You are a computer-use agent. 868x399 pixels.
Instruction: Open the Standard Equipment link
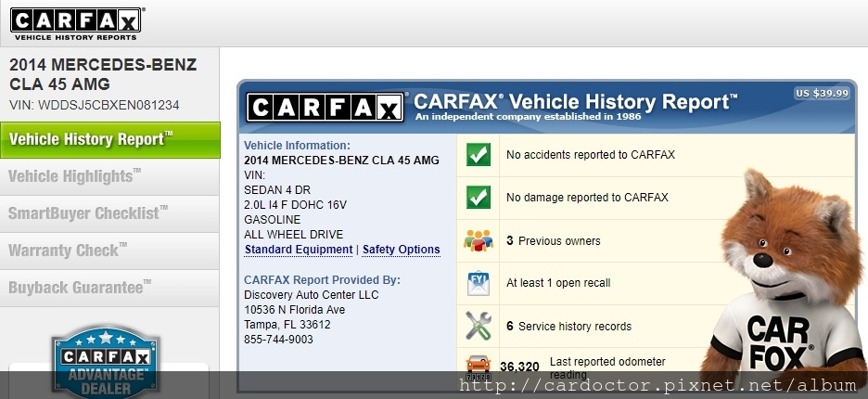point(299,250)
